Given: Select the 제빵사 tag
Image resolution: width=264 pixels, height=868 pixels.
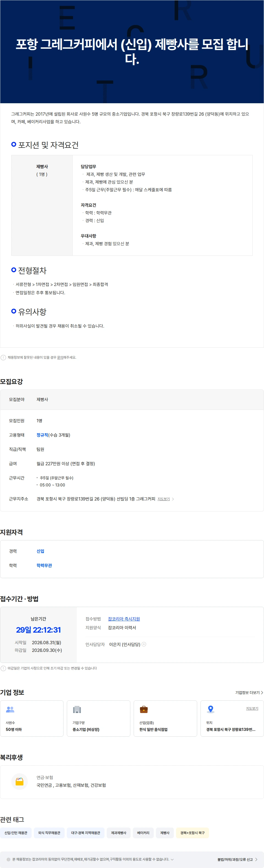Looking at the screenshot, I should [165, 832].
